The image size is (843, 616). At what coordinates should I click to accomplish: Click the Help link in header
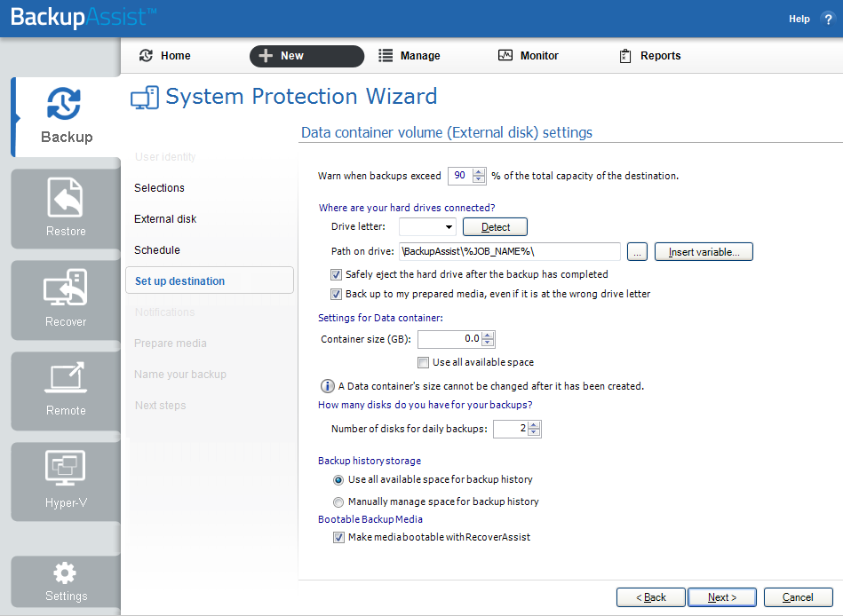click(x=799, y=19)
